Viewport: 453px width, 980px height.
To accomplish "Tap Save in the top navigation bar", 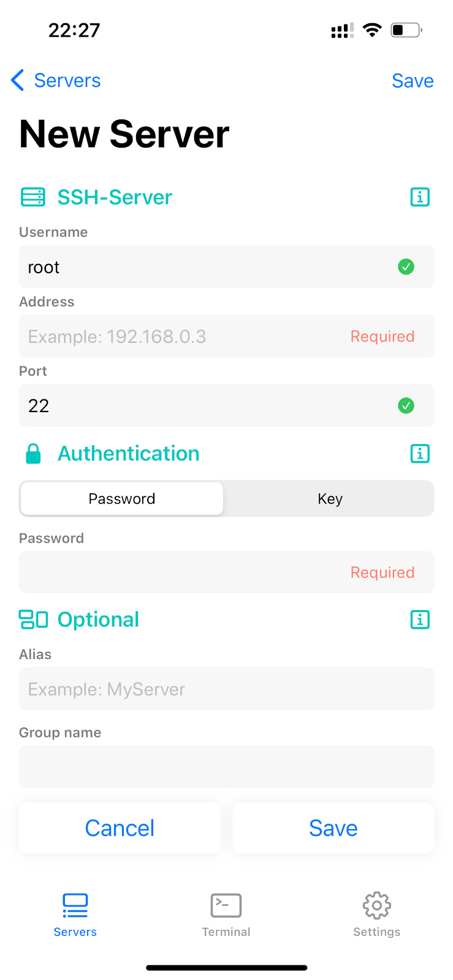I will [x=413, y=81].
